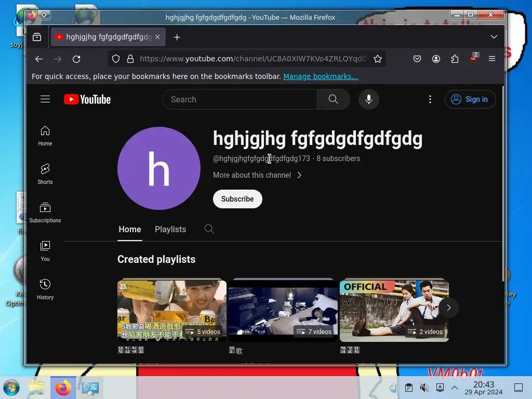The height and width of the screenshot is (399, 532).
Task: Open the uBlock Origin extension icon
Action: pyautogui.click(x=474, y=58)
